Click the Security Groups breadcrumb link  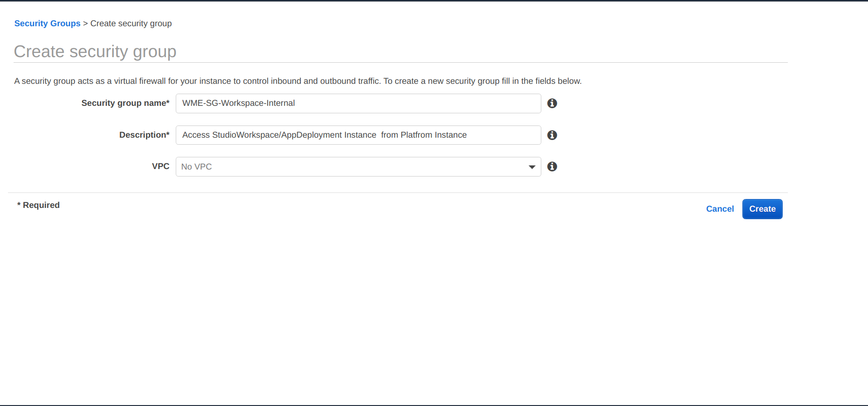[x=47, y=23]
